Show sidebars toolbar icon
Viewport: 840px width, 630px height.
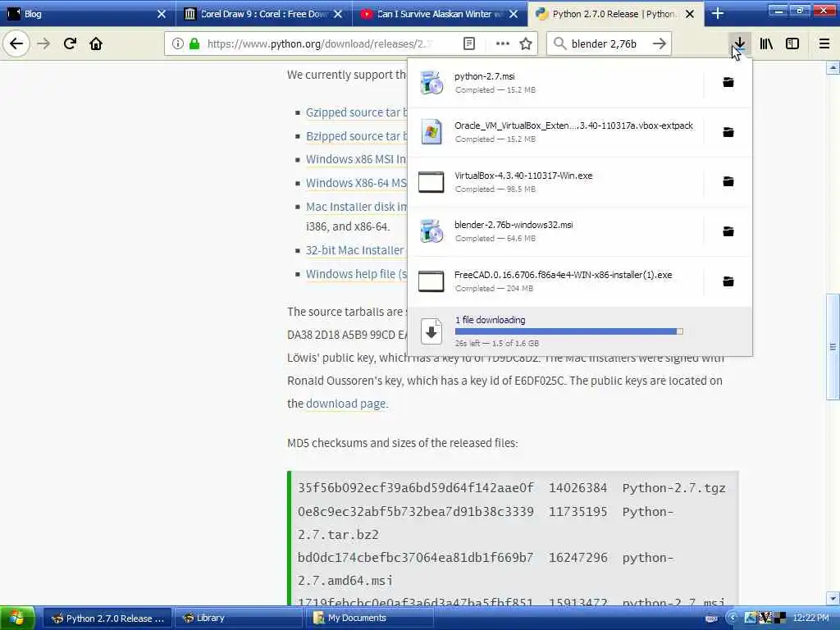[792, 43]
